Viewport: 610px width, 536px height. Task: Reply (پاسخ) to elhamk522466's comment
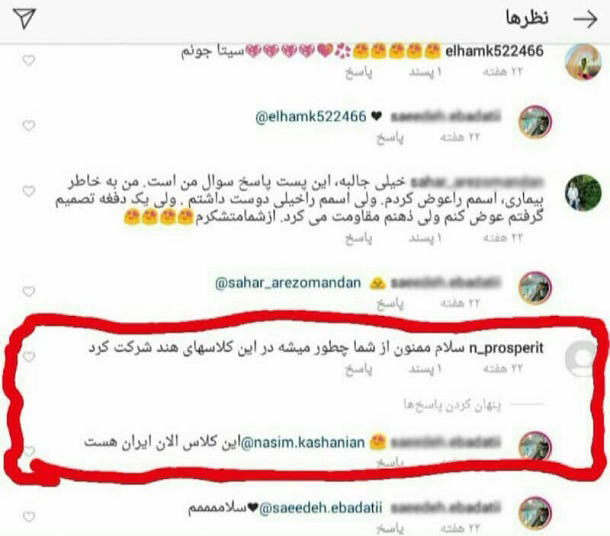click(358, 72)
